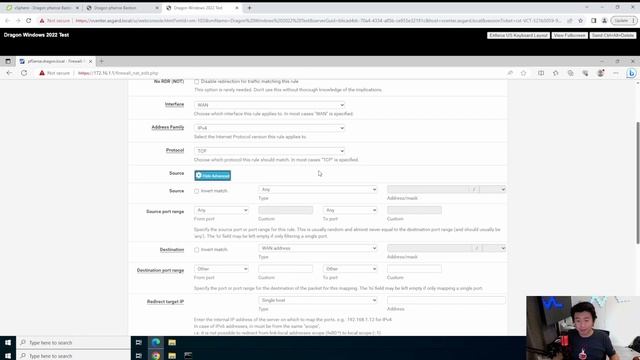640x360 pixels.
Task: Open the Bing sidebar button in Edge
Action: click(631, 73)
